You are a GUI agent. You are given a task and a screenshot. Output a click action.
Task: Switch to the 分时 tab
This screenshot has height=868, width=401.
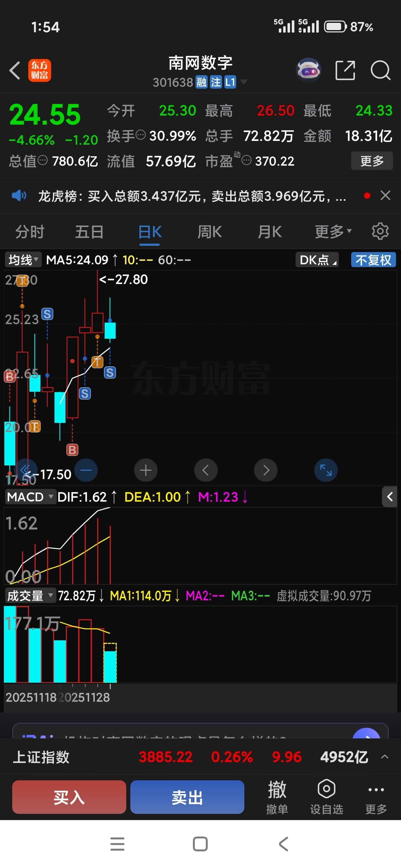pos(30,231)
